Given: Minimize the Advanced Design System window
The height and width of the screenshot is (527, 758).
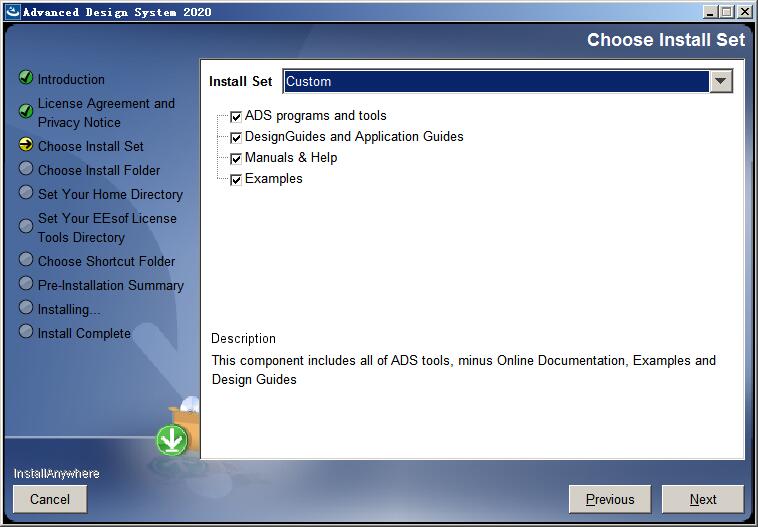Looking at the screenshot, I should (710, 12).
